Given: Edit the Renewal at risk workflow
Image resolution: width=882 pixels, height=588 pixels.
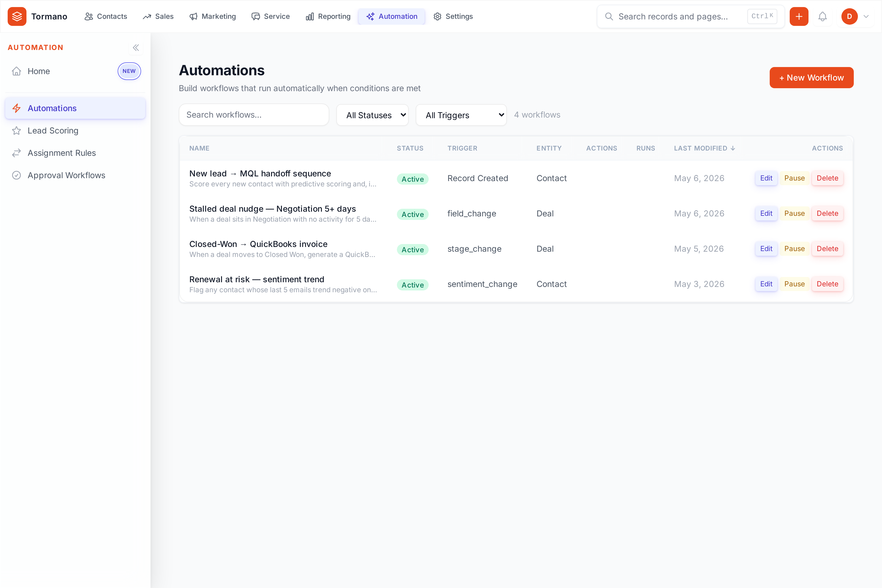Looking at the screenshot, I should pos(766,284).
